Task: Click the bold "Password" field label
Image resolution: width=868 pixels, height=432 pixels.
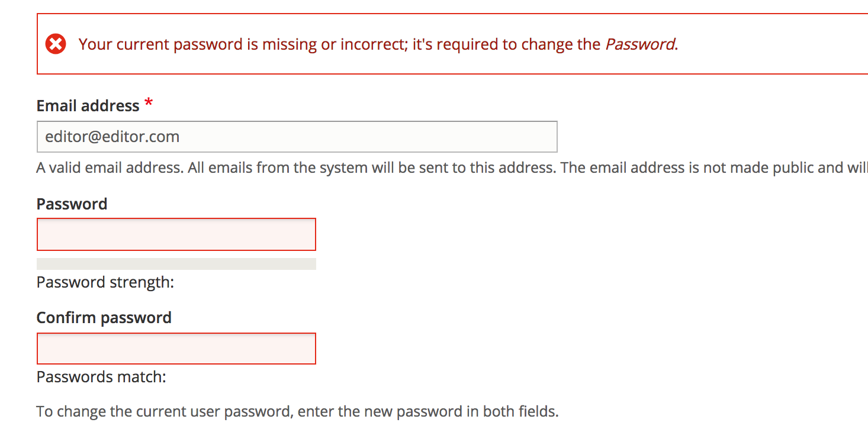Action: 72,204
